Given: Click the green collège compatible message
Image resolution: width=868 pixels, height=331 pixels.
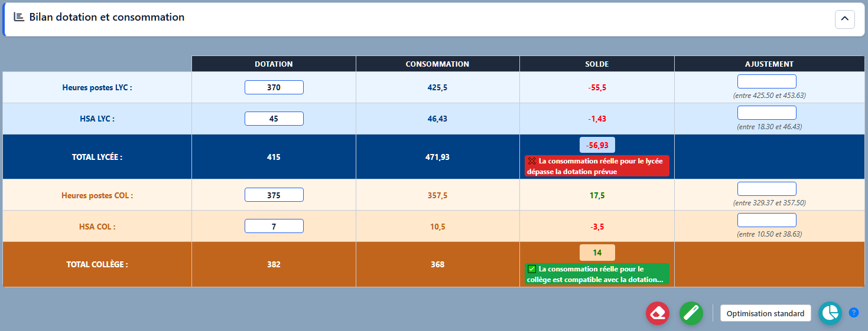Looking at the screenshot, I should coord(597,274).
